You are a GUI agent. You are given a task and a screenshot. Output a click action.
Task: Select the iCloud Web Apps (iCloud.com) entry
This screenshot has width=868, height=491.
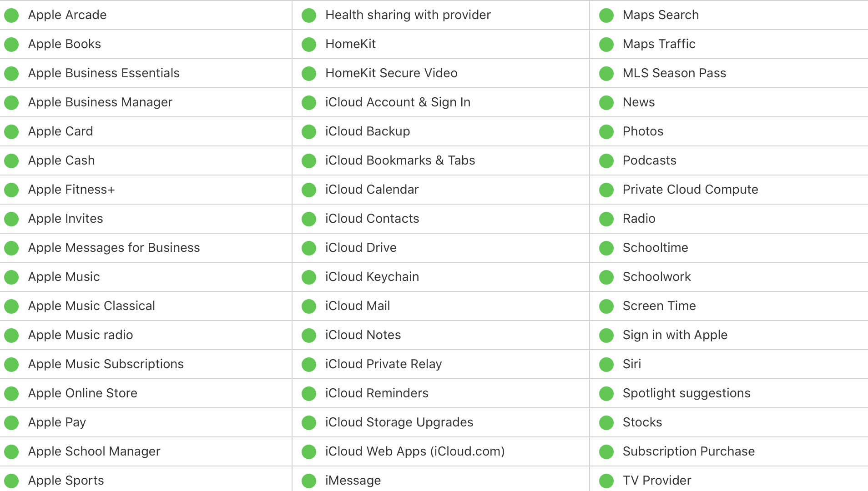click(x=415, y=451)
